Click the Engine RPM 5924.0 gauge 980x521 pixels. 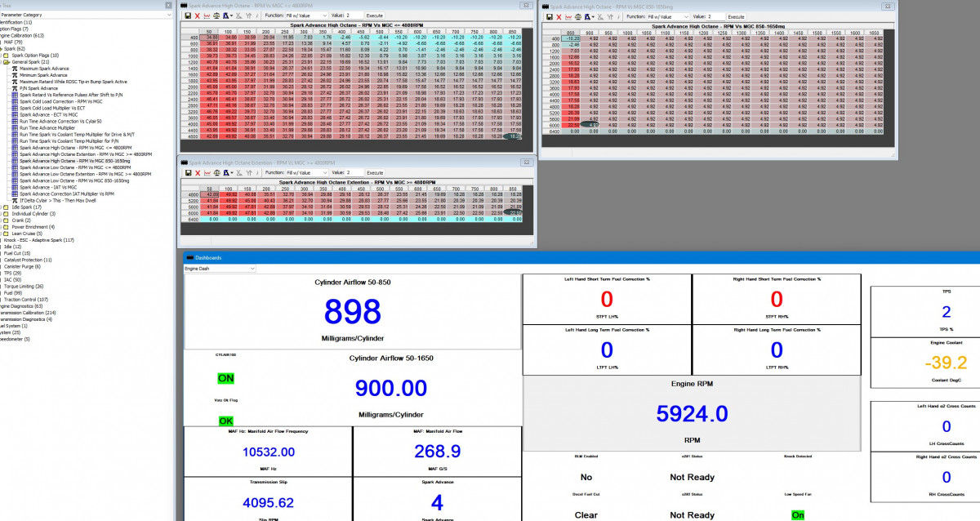[x=693, y=415]
